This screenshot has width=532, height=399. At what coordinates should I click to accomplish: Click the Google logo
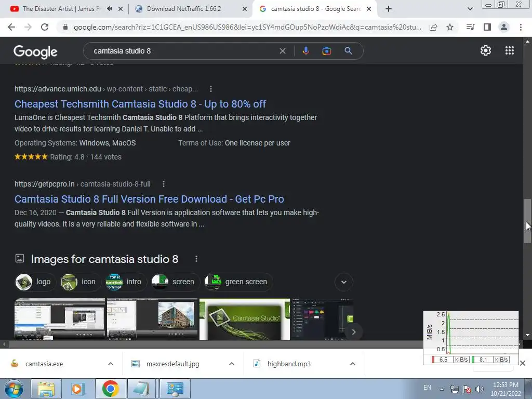pos(35,51)
